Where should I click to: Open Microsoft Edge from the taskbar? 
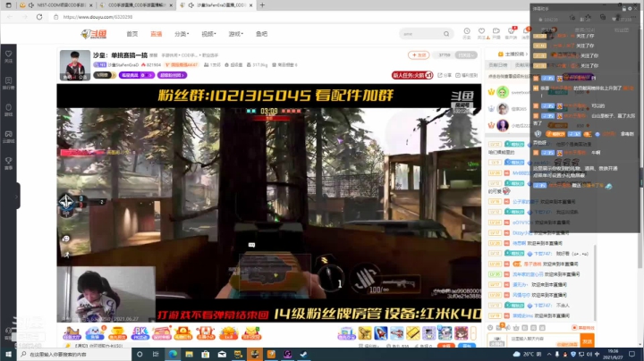point(173,354)
